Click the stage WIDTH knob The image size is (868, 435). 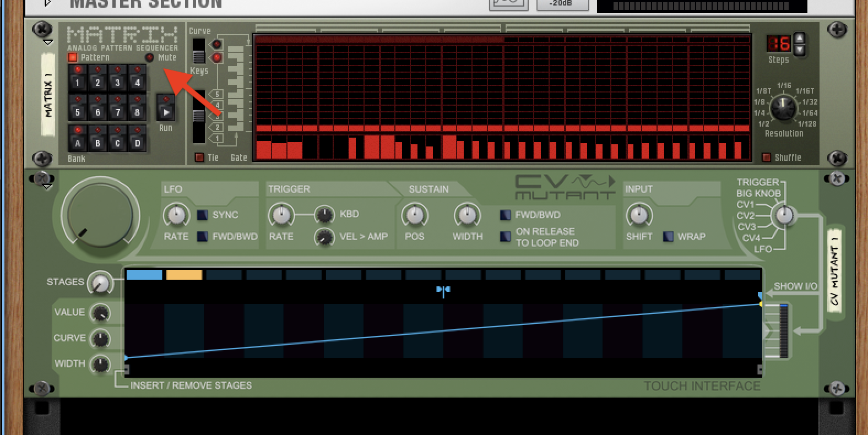click(x=100, y=364)
